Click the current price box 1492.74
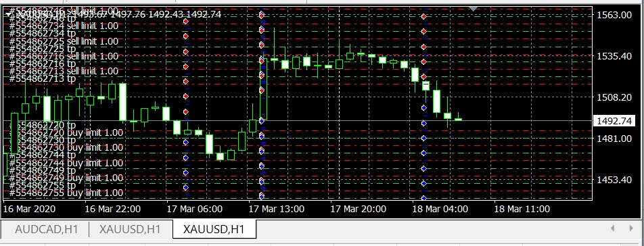The height and width of the screenshot is (246, 644). point(614,121)
